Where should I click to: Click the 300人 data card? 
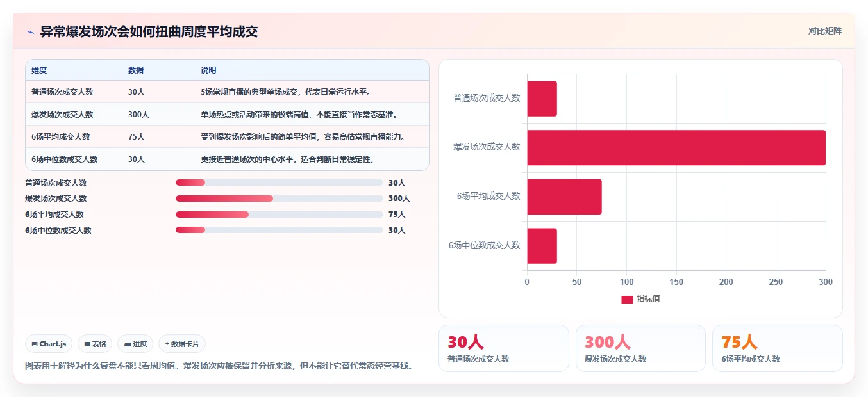click(640, 348)
